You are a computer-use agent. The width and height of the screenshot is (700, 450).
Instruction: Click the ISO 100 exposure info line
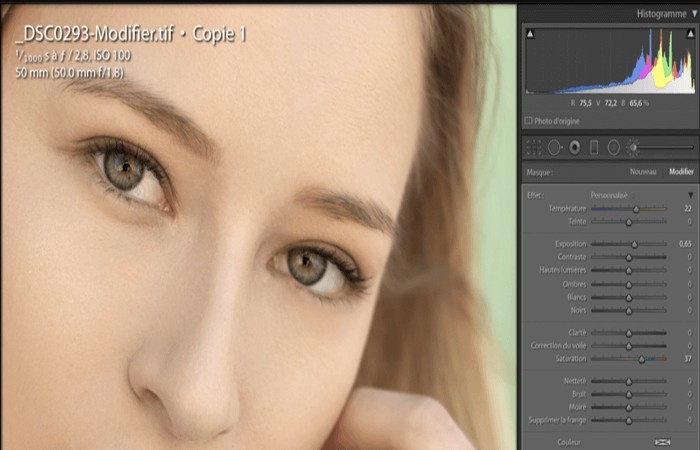(73, 56)
